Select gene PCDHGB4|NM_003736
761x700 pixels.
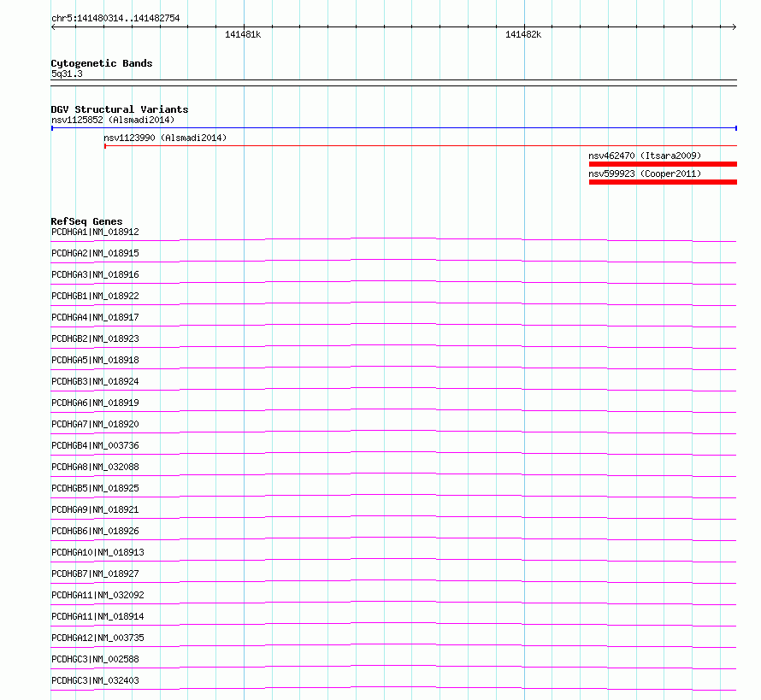pos(95,445)
